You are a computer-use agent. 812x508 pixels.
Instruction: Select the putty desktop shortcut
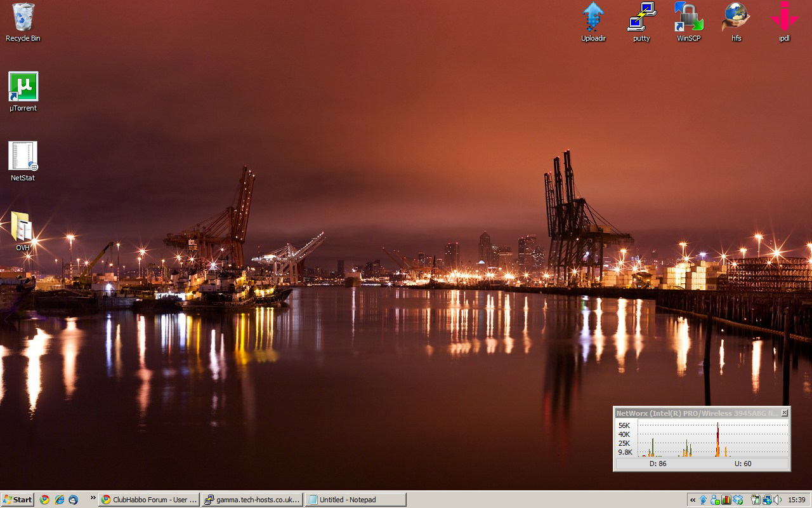tap(641, 18)
